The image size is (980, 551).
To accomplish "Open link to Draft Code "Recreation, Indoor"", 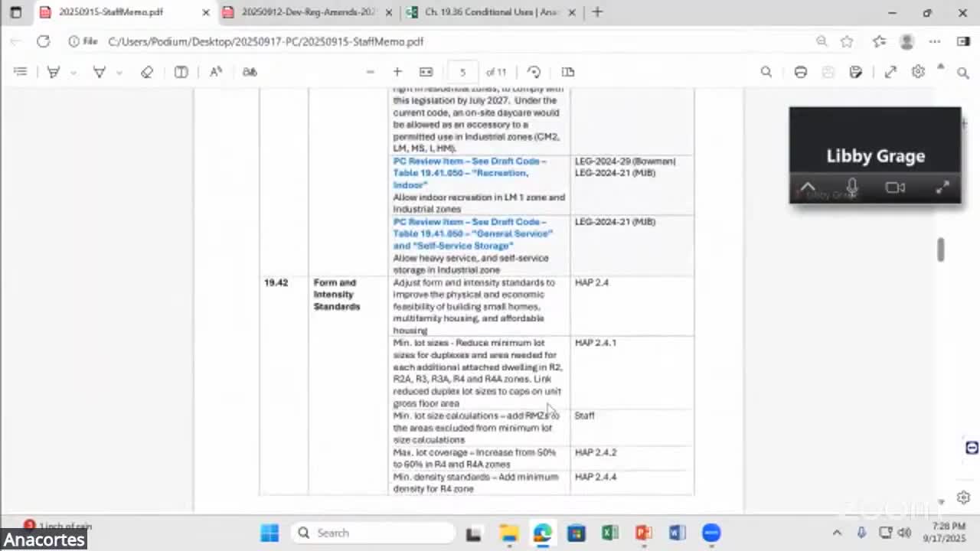I will [x=470, y=173].
